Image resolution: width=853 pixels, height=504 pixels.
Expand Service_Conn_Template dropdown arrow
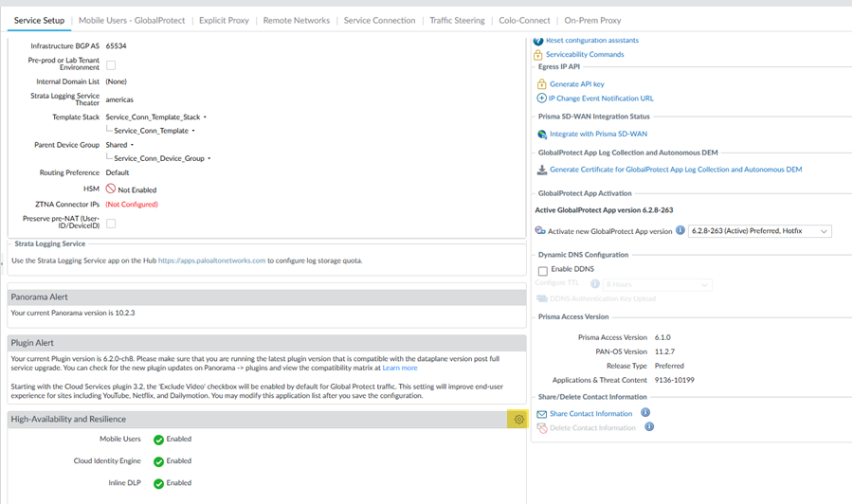click(x=193, y=131)
